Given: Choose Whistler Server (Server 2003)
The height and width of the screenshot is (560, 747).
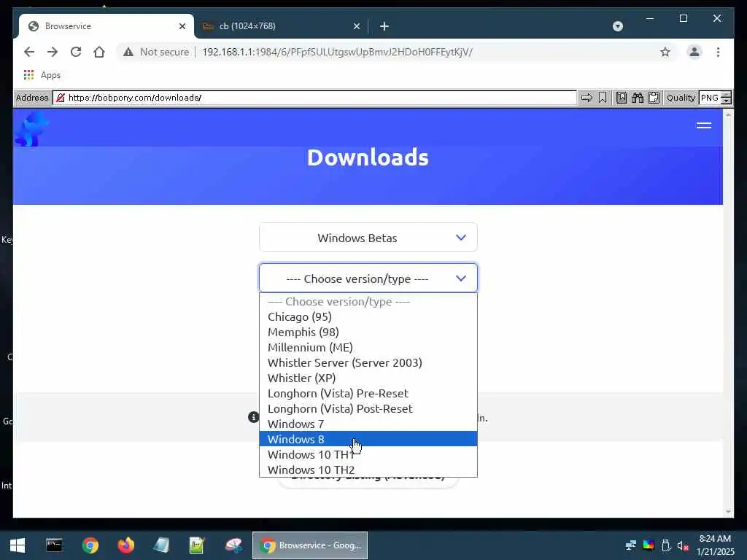Looking at the screenshot, I should pos(368,362).
